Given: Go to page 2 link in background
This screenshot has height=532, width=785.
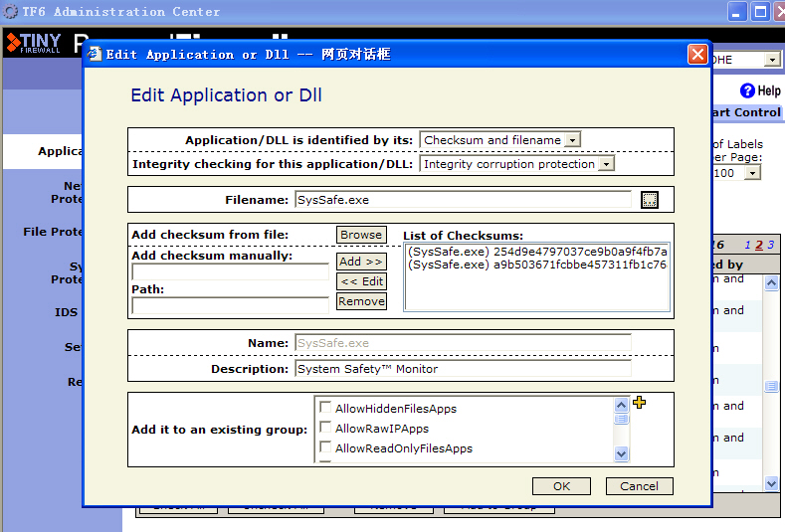Looking at the screenshot, I should point(759,245).
